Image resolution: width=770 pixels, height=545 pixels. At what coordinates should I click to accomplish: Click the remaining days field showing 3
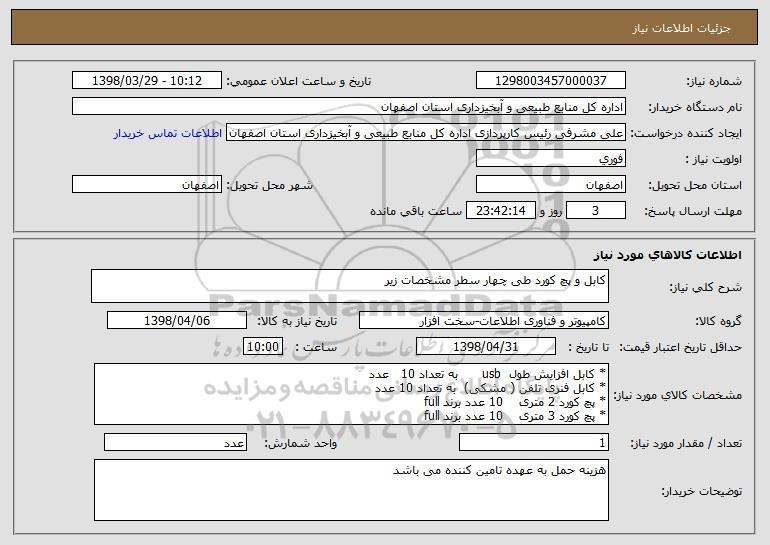tap(596, 211)
